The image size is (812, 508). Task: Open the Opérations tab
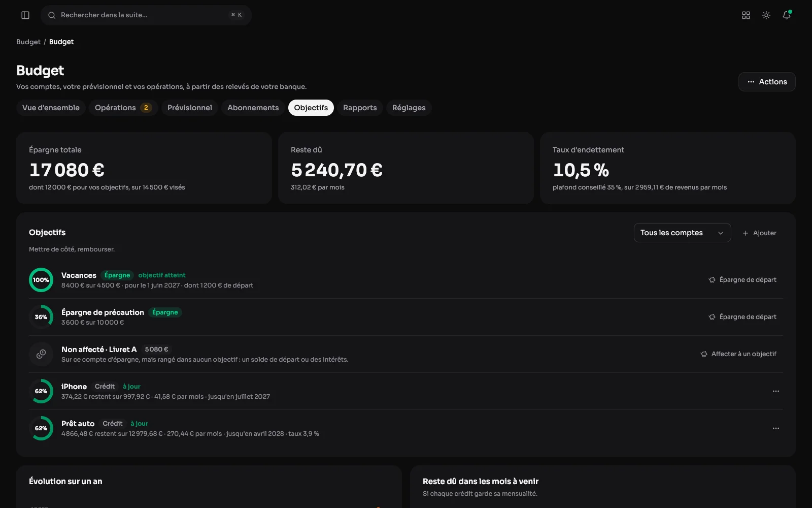(123, 108)
